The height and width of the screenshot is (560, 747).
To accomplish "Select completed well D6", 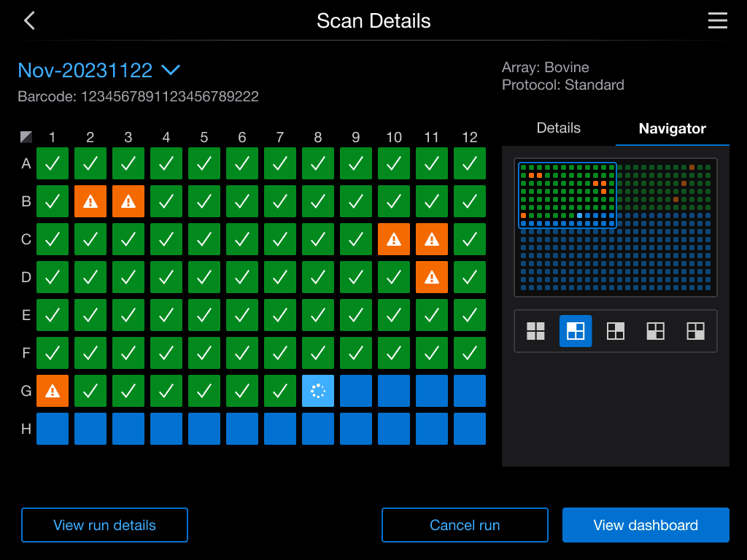I will (x=242, y=277).
